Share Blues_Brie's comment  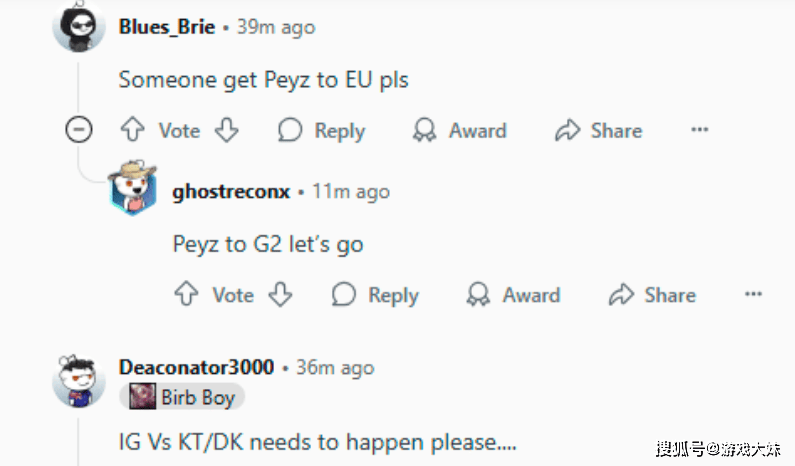598,130
